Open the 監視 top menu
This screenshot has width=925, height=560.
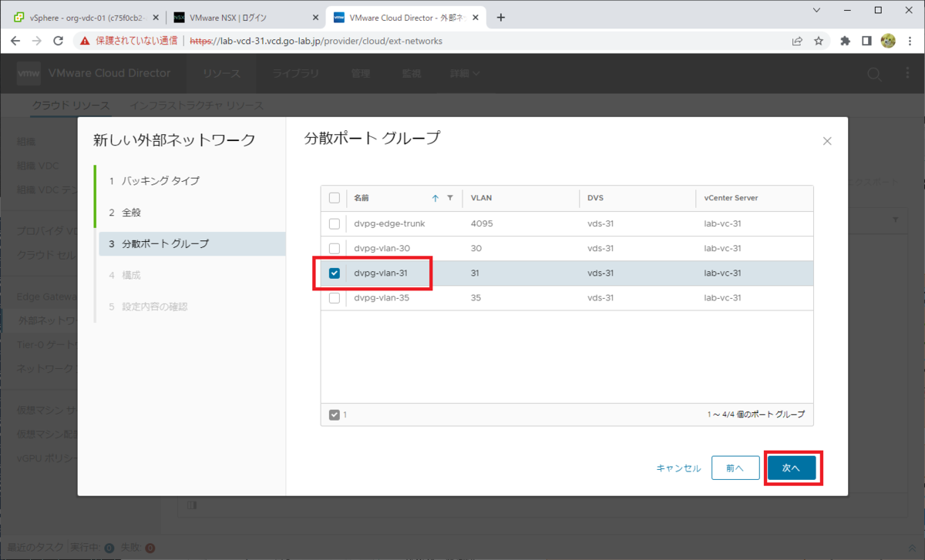412,74
